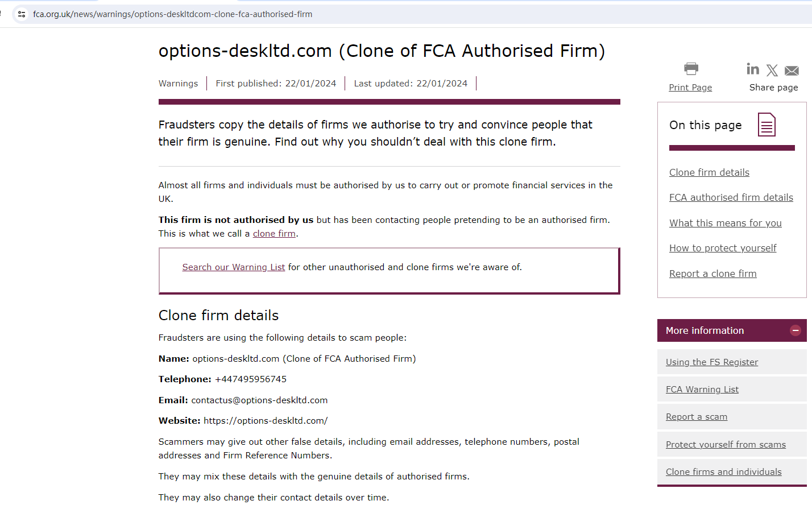Screen dimensions: 812x509
Task: Jump to Report a clone firm
Action: 712,274
